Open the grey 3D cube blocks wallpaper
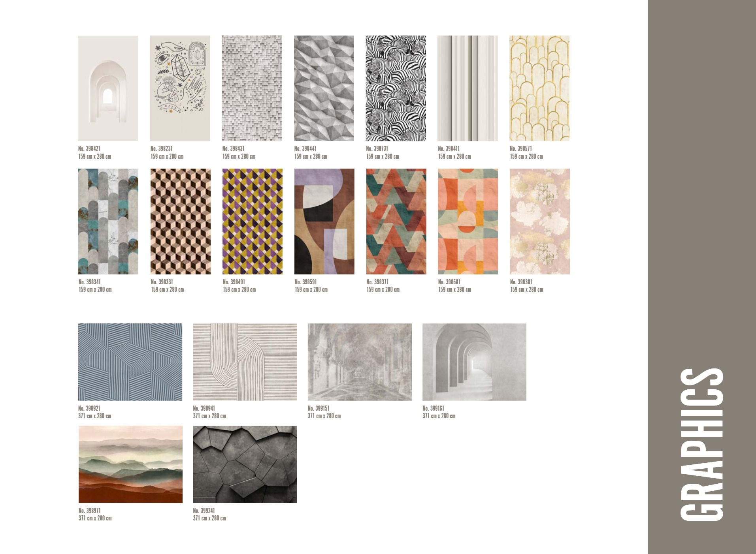 (252, 88)
